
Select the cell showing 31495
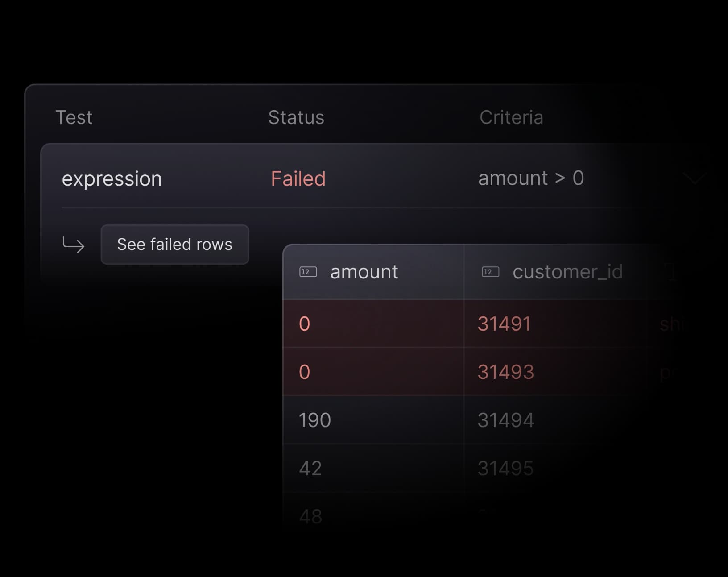click(x=505, y=468)
